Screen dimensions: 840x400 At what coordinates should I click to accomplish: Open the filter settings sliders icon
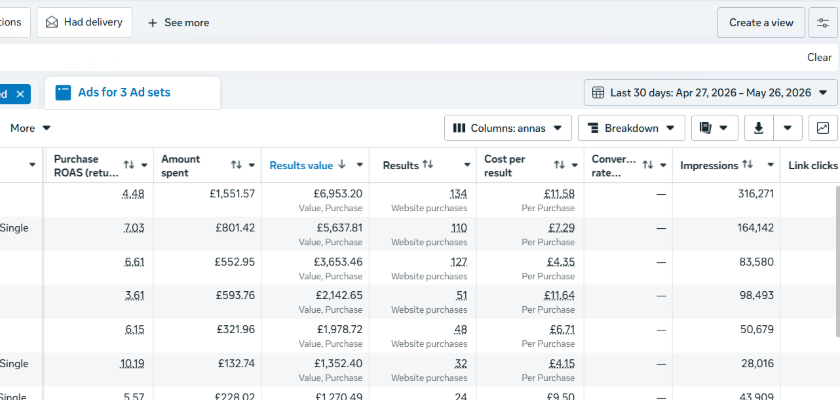pos(822,22)
